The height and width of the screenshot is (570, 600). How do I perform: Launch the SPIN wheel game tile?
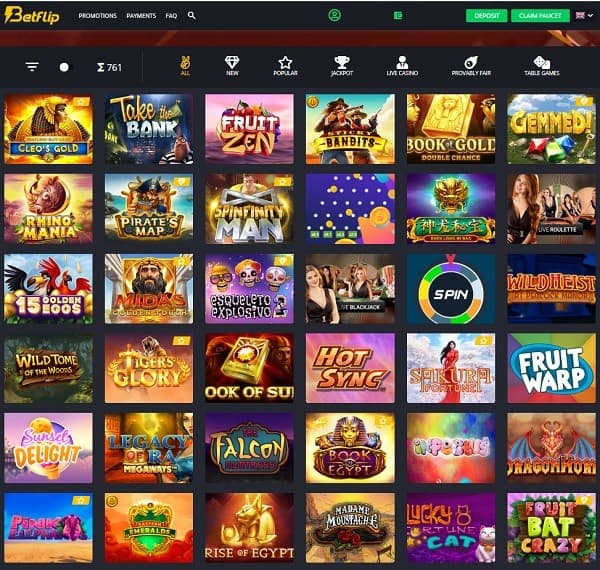pyautogui.click(x=451, y=289)
